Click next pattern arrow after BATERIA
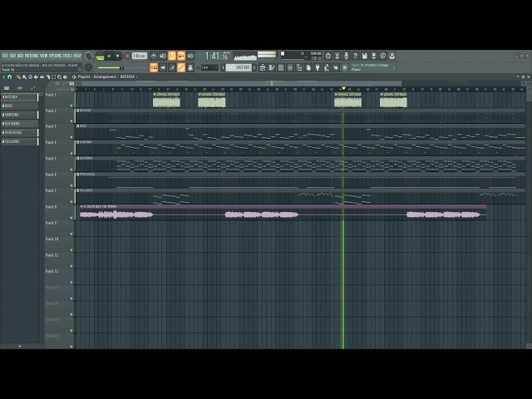 point(254,67)
